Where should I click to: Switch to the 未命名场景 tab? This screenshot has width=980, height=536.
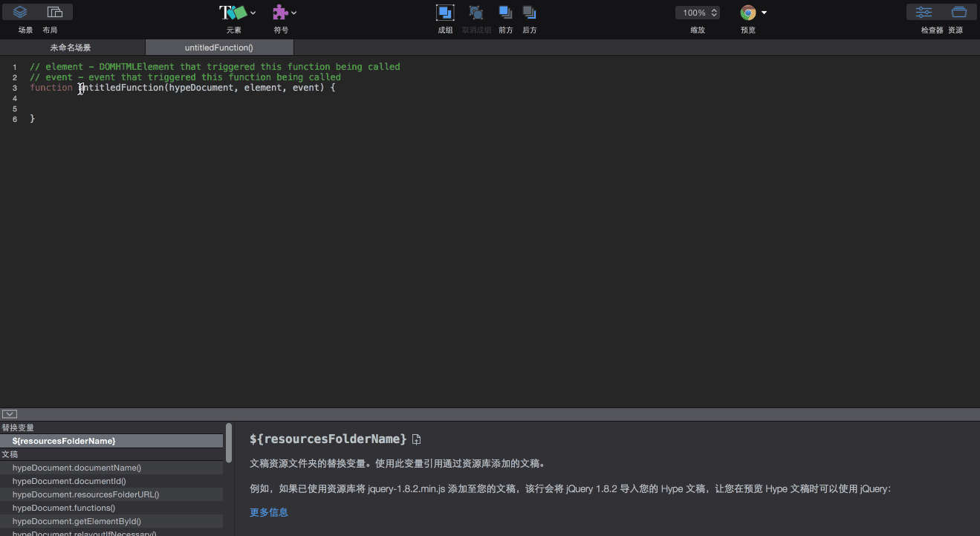coord(71,48)
